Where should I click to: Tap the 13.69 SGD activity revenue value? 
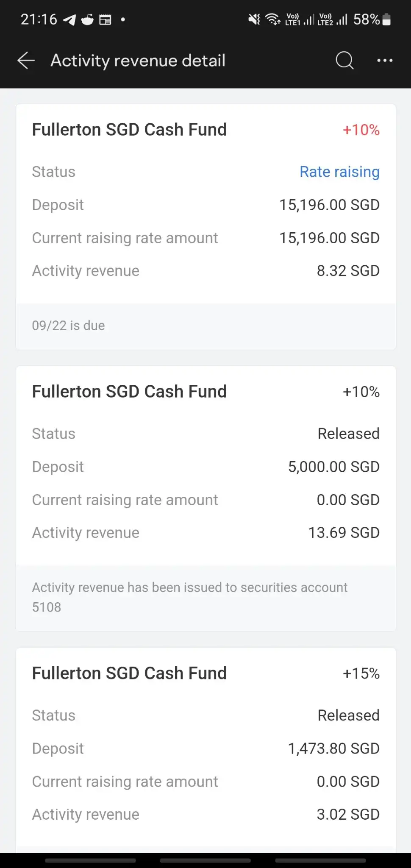(x=344, y=533)
